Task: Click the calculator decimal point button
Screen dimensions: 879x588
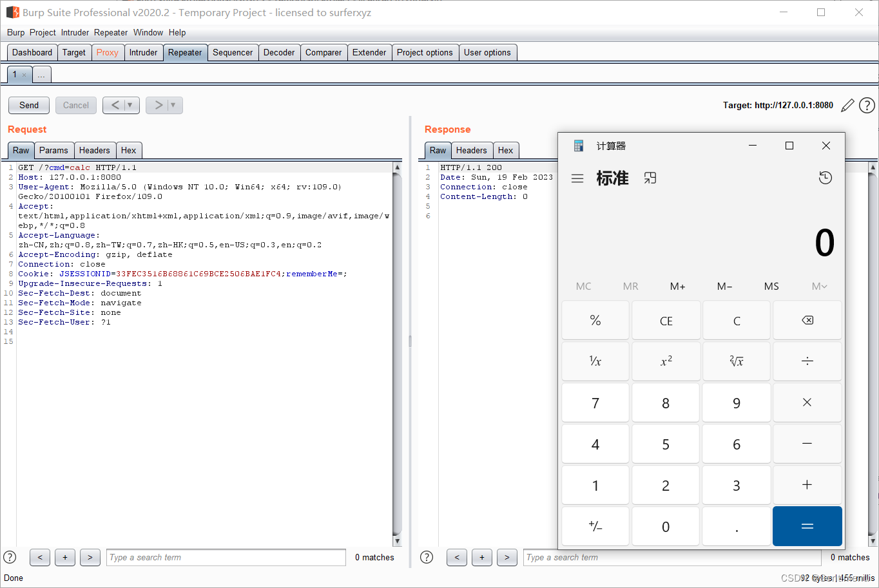Action: tap(737, 526)
